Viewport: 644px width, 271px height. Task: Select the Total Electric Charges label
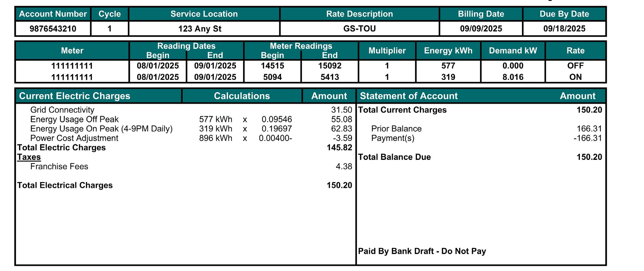pyautogui.click(x=61, y=147)
